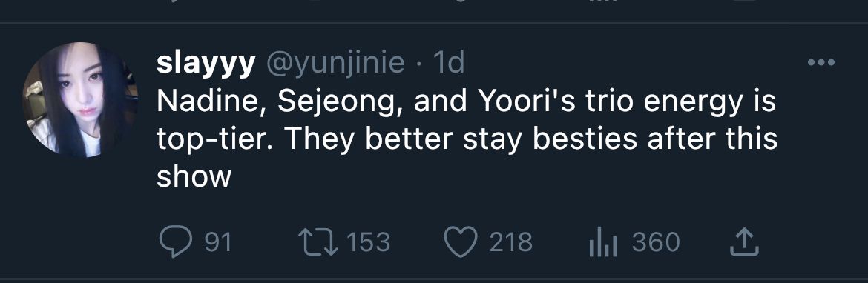The height and width of the screenshot is (283, 868).
Task: Select the 218 likes count
Action: 511,243
